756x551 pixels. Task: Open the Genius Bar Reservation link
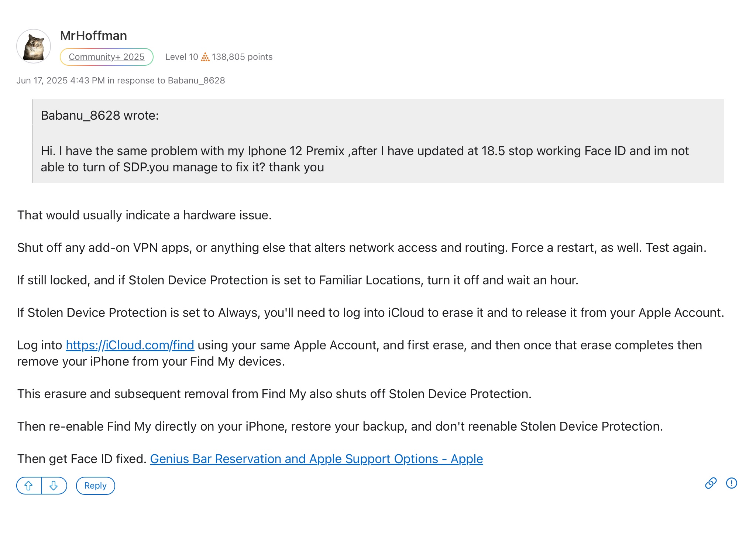coord(316,459)
